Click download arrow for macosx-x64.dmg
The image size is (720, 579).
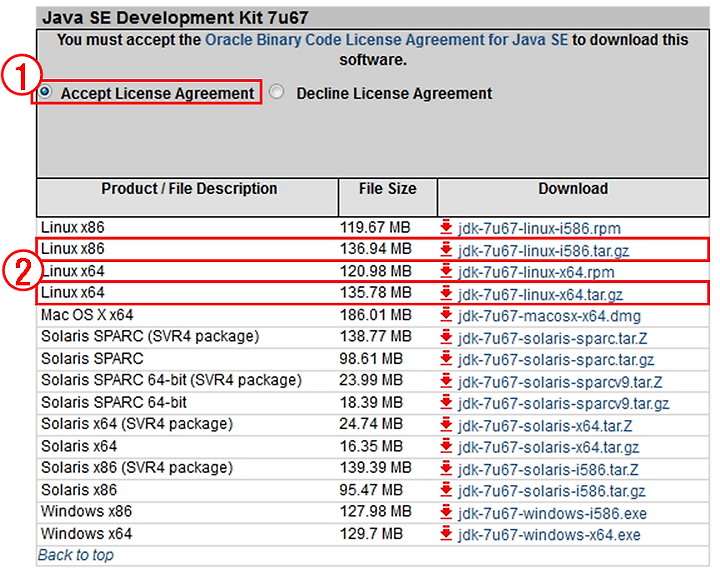pos(446,315)
